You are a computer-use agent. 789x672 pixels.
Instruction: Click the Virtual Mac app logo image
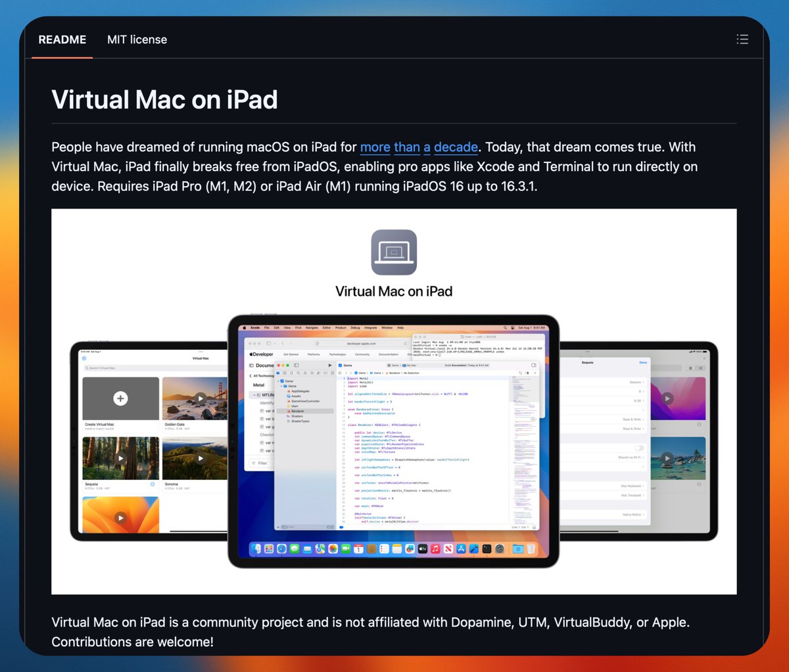coord(394,252)
